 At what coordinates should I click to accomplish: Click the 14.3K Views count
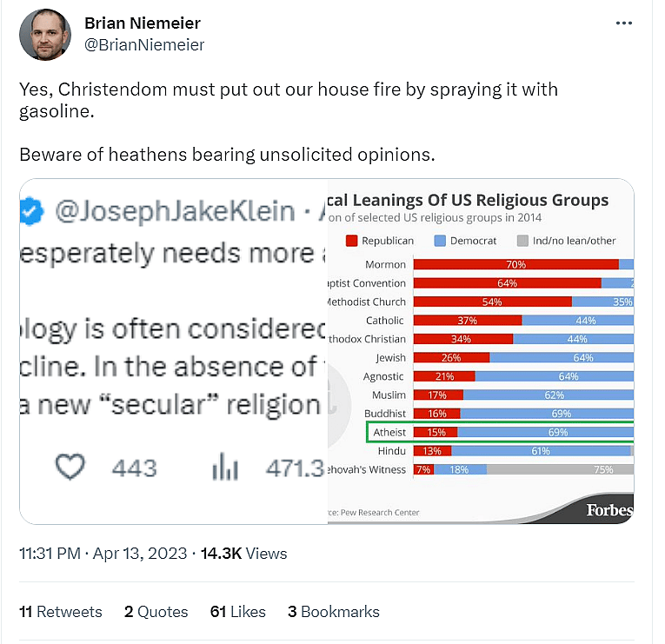point(243,553)
